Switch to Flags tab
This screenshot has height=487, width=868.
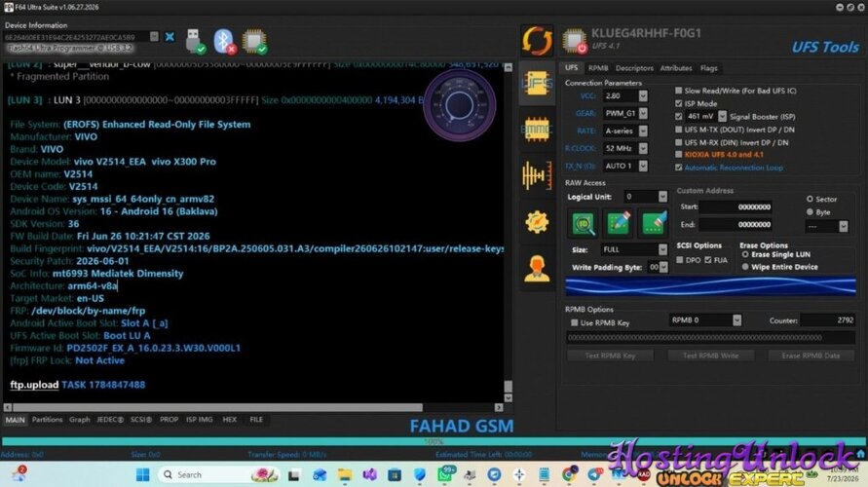coord(708,68)
